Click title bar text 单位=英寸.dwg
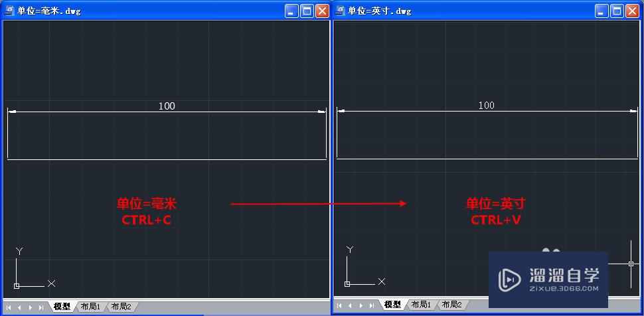 [x=380, y=11]
